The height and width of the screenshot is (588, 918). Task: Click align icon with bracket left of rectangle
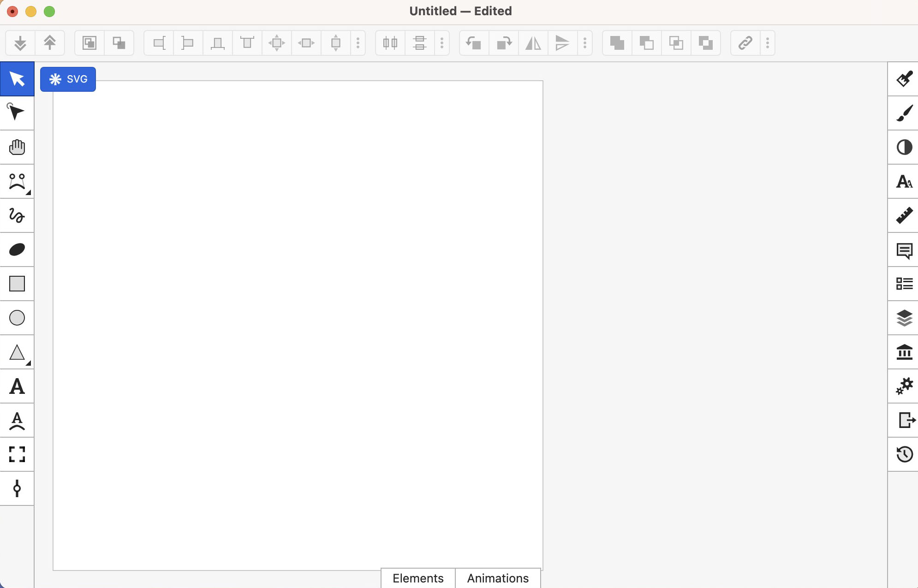coord(188,43)
